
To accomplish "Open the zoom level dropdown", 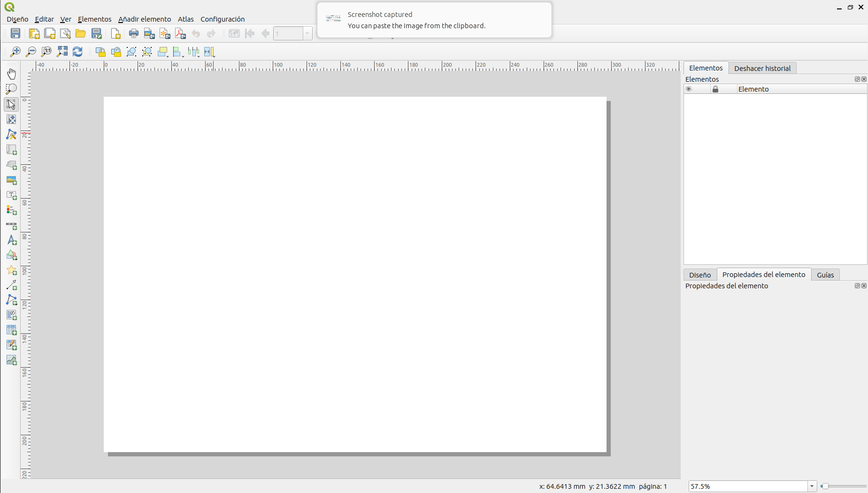I will 812,486.
